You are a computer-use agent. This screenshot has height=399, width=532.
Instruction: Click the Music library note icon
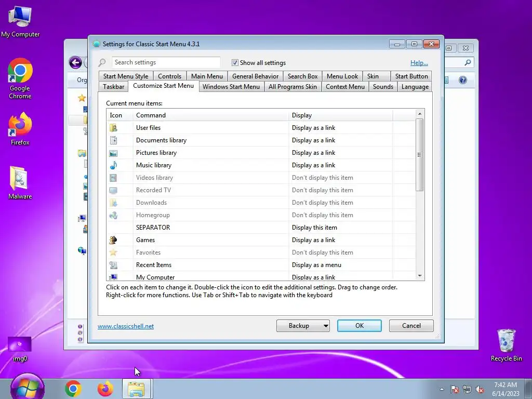[113, 165]
